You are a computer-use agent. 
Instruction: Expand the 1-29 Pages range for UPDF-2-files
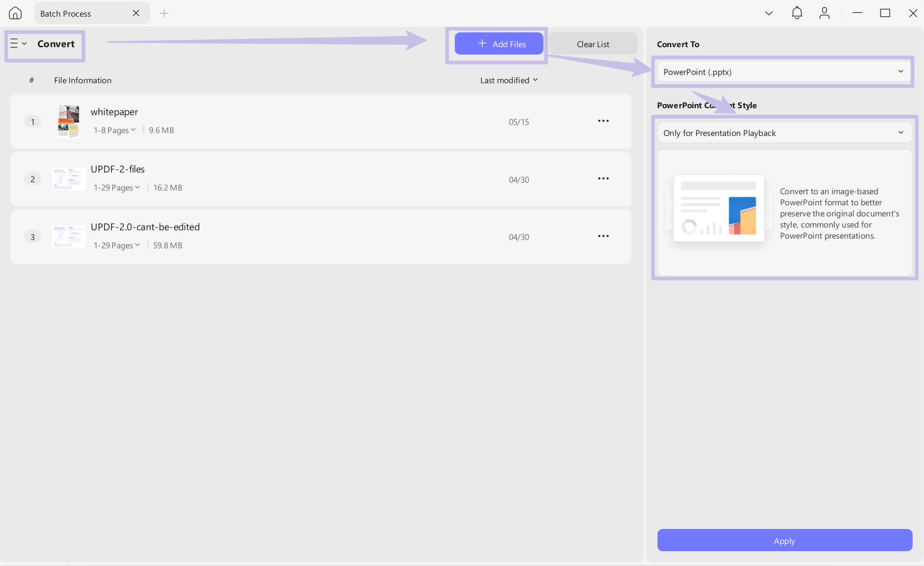[117, 188]
